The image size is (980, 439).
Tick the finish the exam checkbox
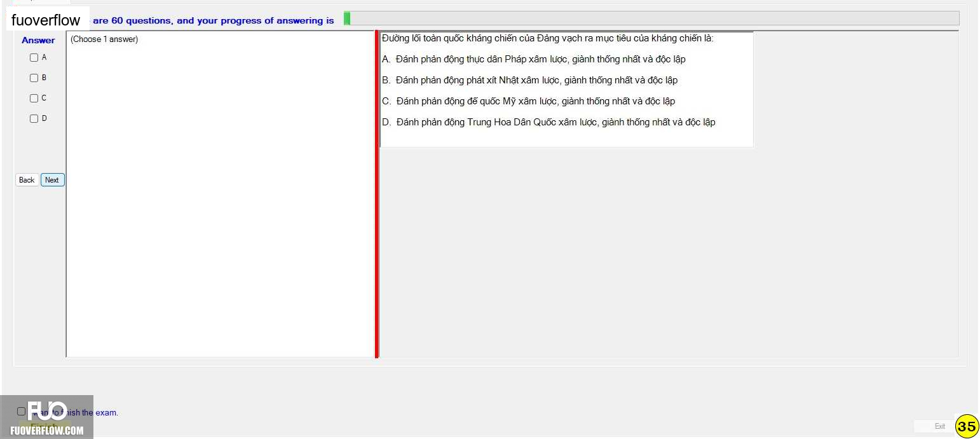tap(21, 412)
